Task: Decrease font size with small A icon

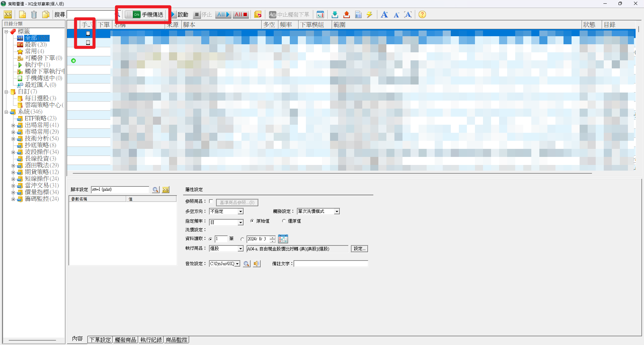Action: tap(396, 15)
